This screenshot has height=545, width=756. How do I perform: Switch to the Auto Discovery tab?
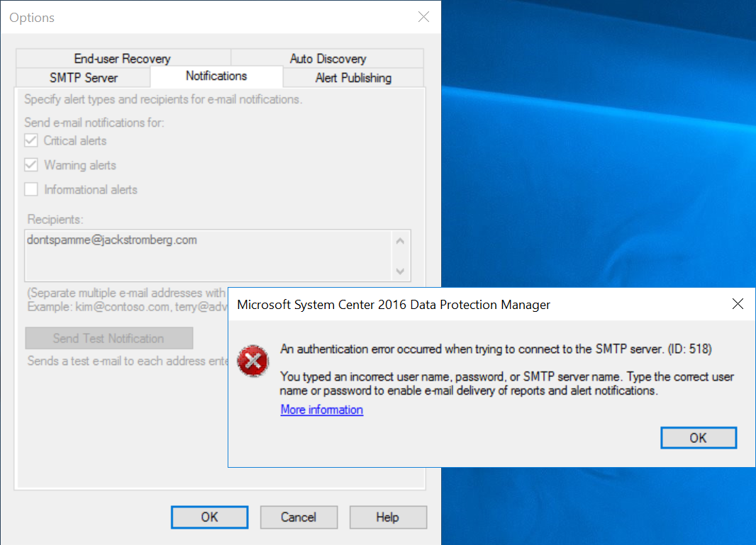coord(328,58)
